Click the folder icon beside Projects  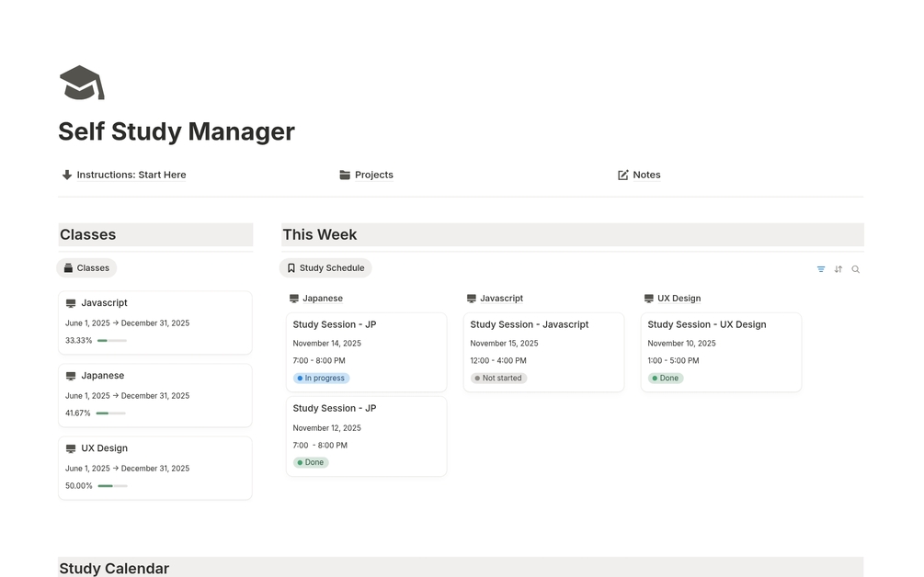tap(345, 175)
